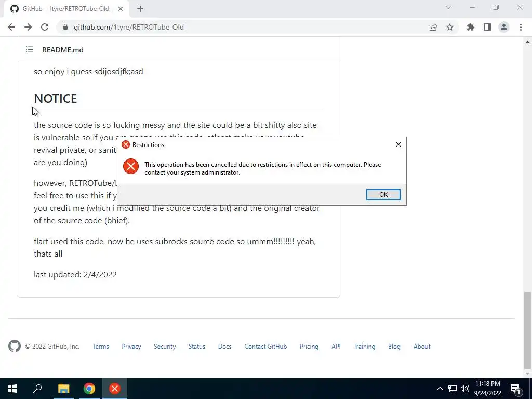
Task: Open a new tab with plus button
Action: tap(140, 9)
